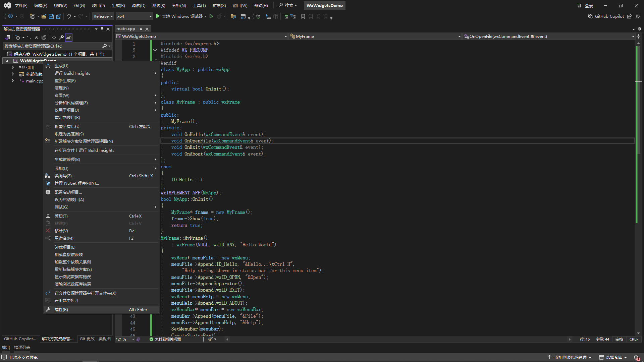Choose 重新生成(E) from context menu
This screenshot has width=644, height=362.
[65, 81]
